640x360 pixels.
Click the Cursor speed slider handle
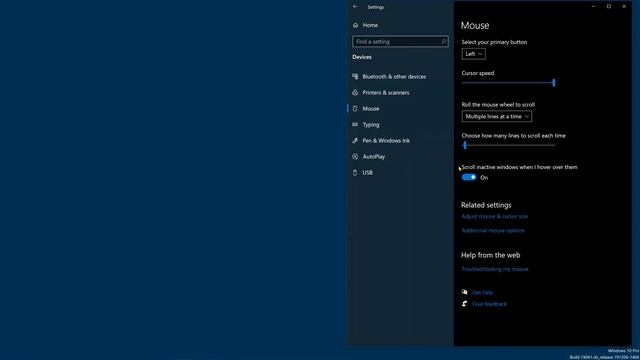tap(554, 83)
